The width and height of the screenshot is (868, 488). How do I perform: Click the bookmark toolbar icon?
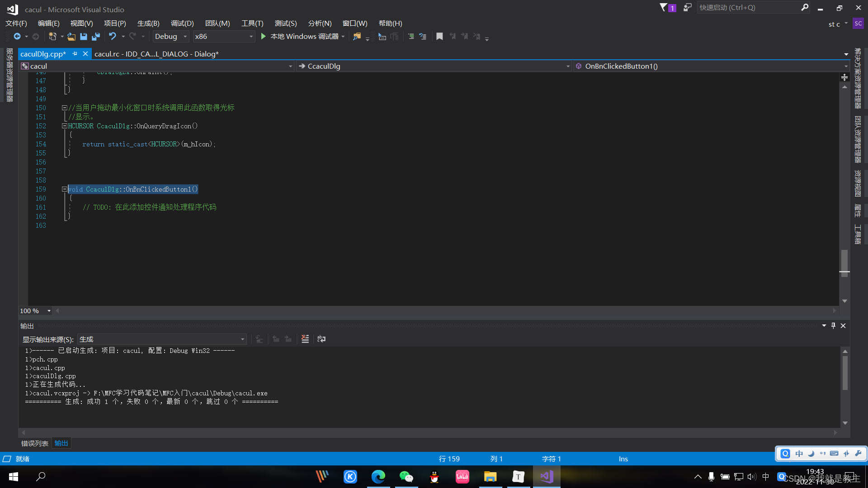439,37
